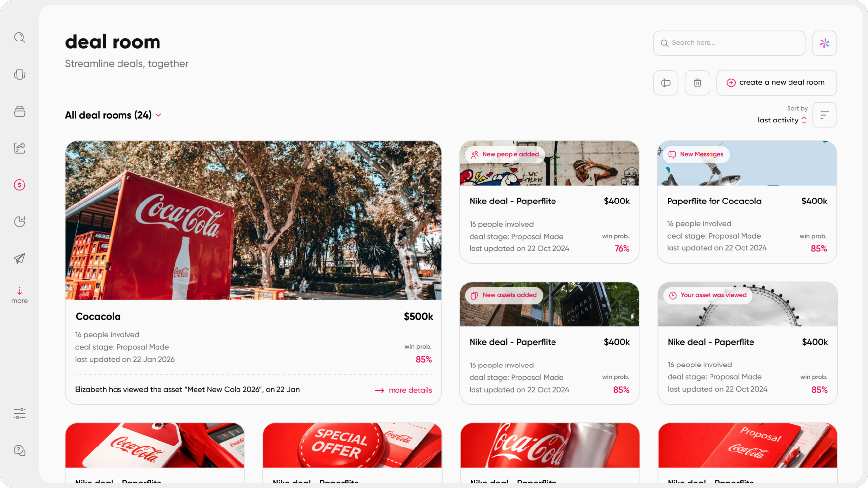Open the Paperflite for Cocacola deal card

[x=747, y=202]
